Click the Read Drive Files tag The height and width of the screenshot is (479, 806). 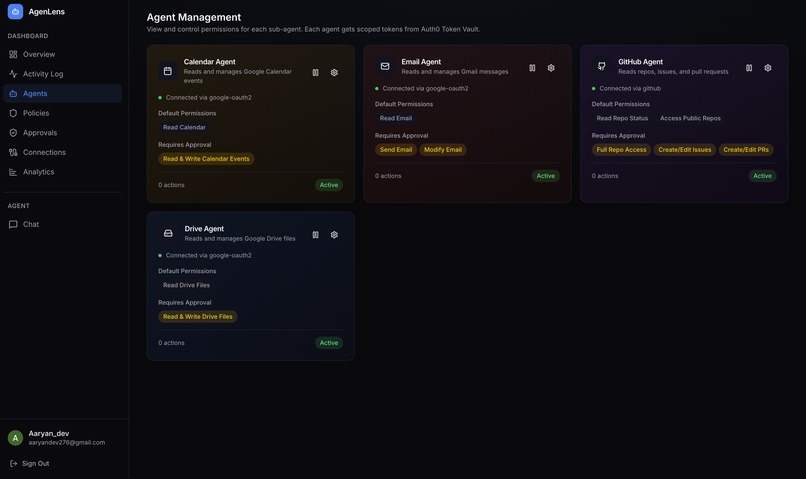click(187, 285)
